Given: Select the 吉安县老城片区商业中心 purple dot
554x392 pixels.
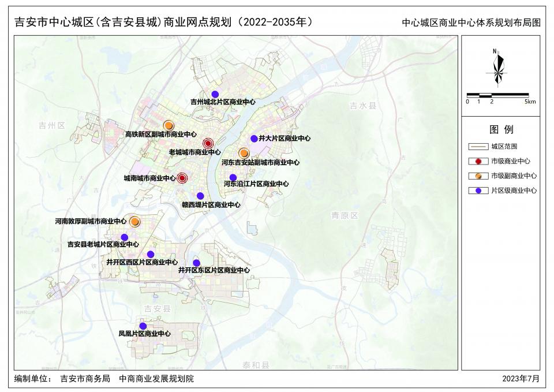Looking at the screenshot, I should tap(124, 237).
